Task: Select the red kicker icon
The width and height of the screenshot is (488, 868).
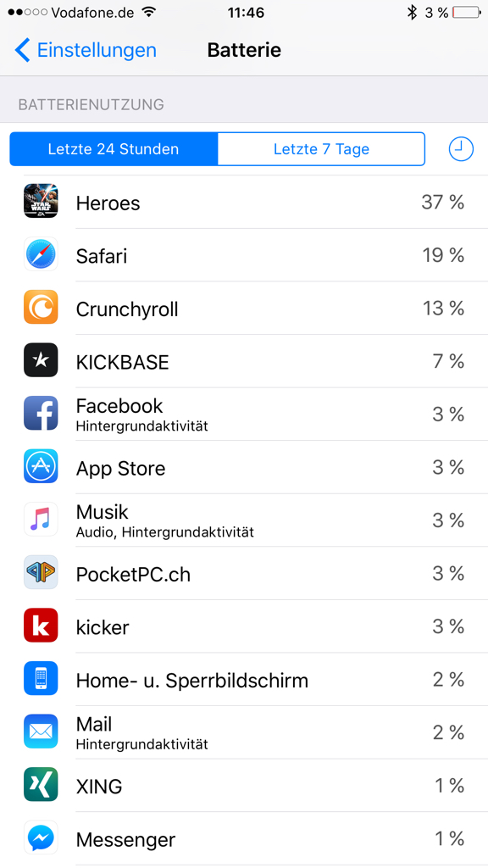Action: tap(41, 626)
